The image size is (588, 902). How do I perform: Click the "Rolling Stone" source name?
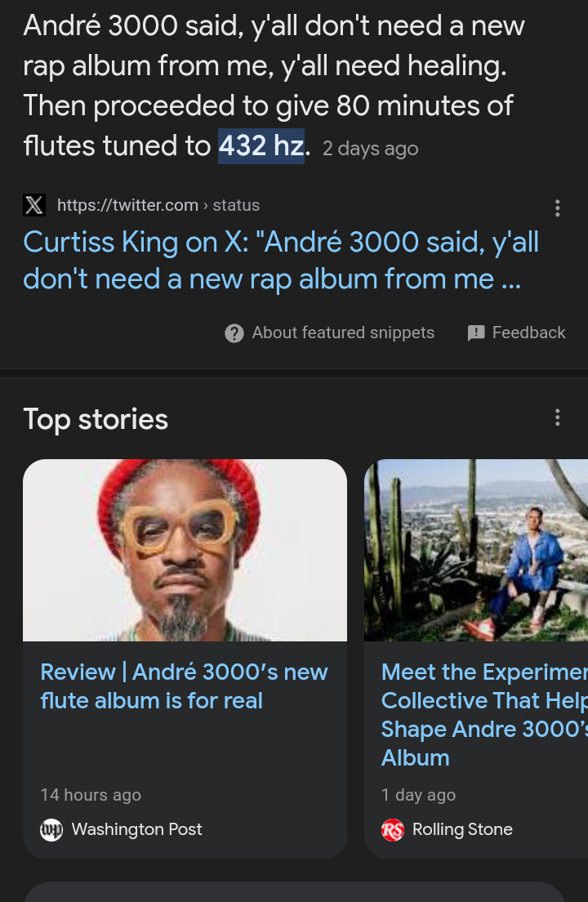point(462,829)
